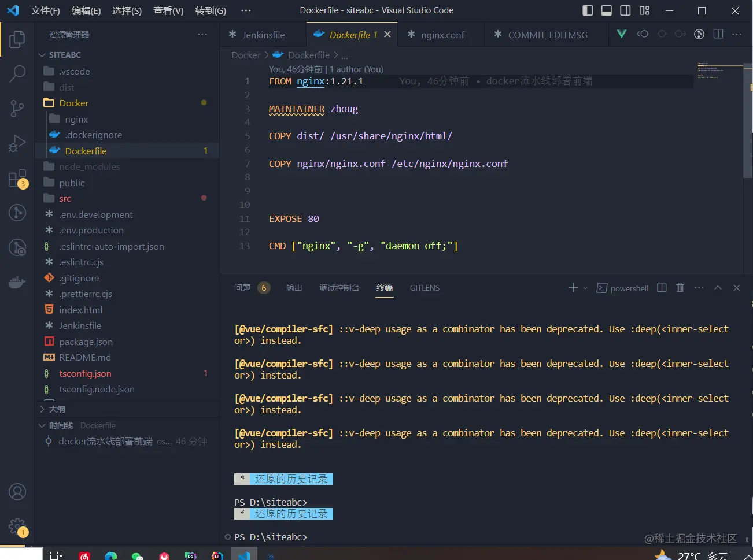Viewport: 753px width, 560px height.
Task: Open the new terminal profile dropdown arrow
Action: 585,288
